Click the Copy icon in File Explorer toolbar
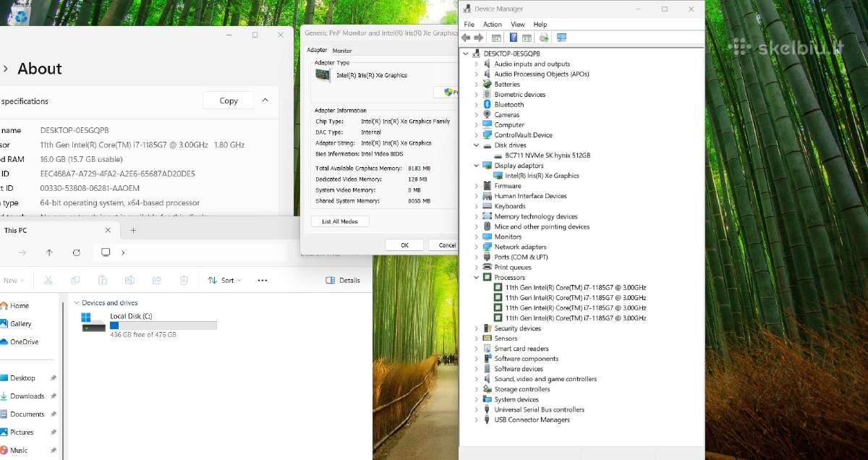This screenshot has width=868, height=460. coord(75,281)
